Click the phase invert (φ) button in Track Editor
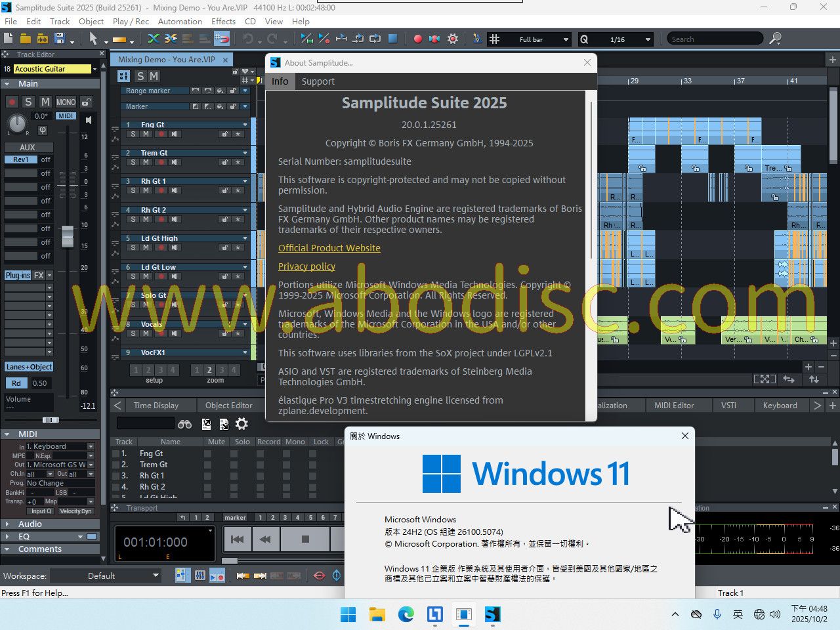 pyautogui.click(x=43, y=130)
